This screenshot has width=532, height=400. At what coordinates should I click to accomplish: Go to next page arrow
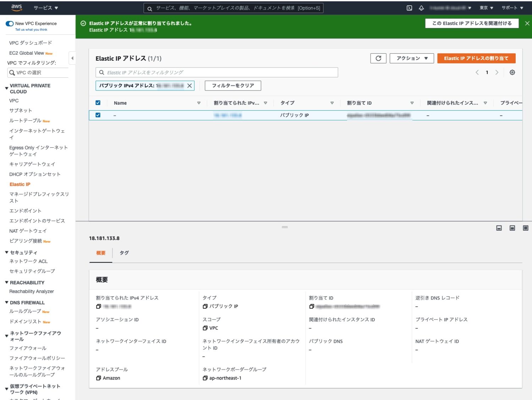point(497,72)
